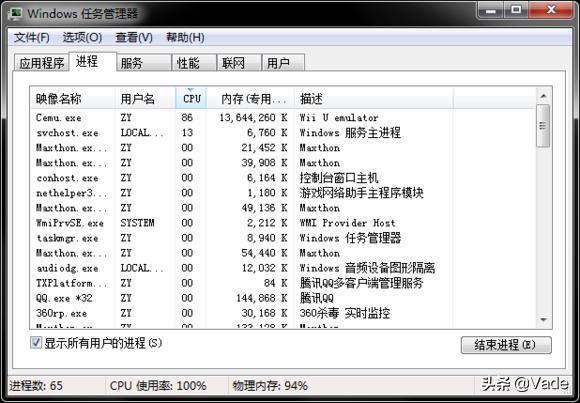Image resolution: width=580 pixels, height=403 pixels.
Task: Click the 结束进程(E) button
Action: tap(506, 345)
